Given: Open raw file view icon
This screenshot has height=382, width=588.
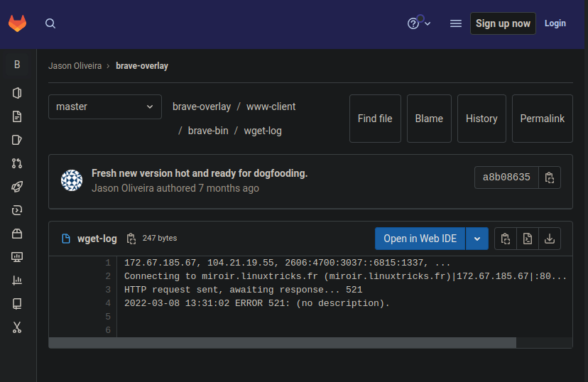Looking at the screenshot, I should tap(528, 239).
